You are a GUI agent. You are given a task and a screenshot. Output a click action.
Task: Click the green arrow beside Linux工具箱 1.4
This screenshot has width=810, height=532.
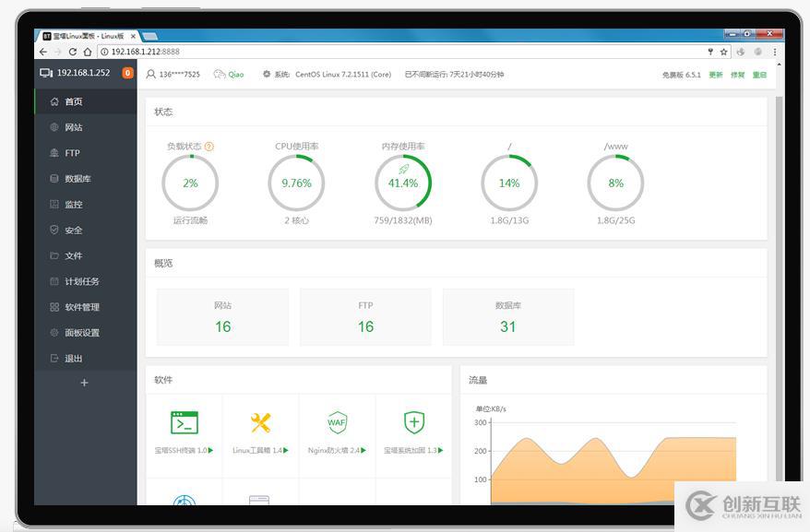pos(286,450)
